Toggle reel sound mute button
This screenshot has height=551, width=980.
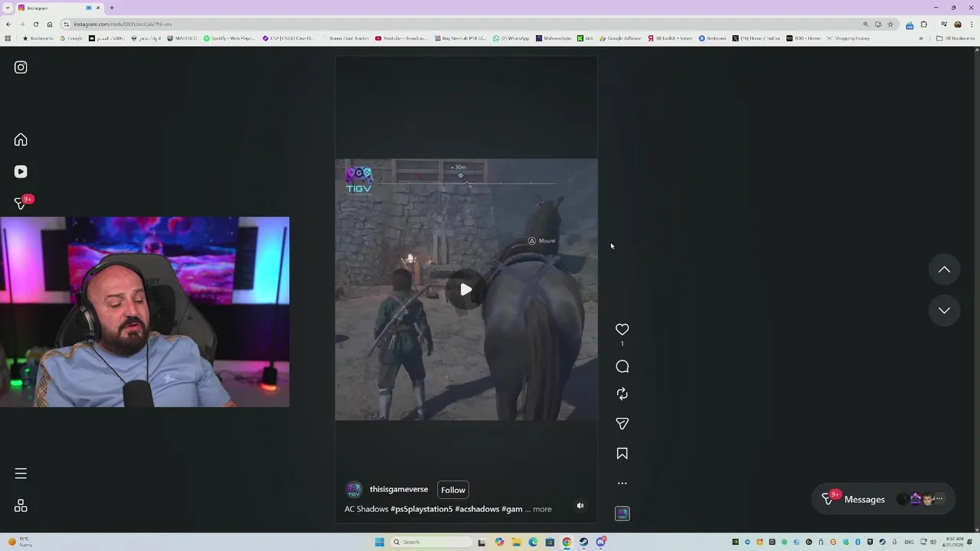point(580,506)
